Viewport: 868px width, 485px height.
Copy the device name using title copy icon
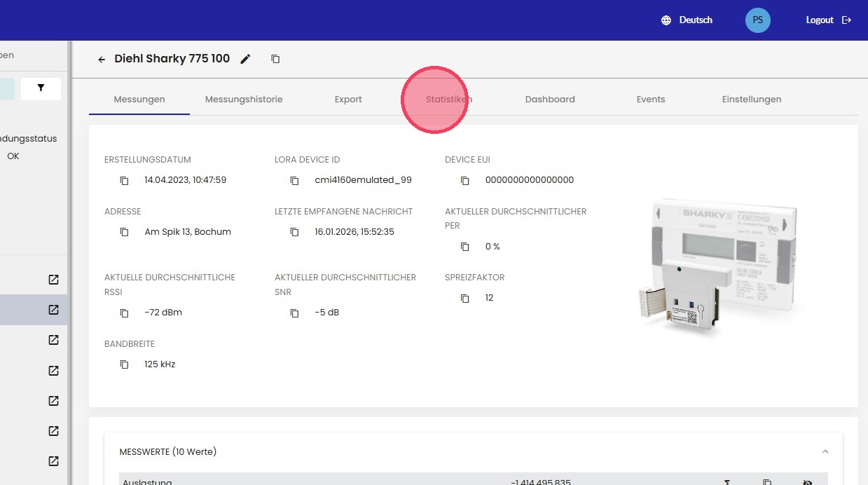pyautogui.click(x=275, y=60)
